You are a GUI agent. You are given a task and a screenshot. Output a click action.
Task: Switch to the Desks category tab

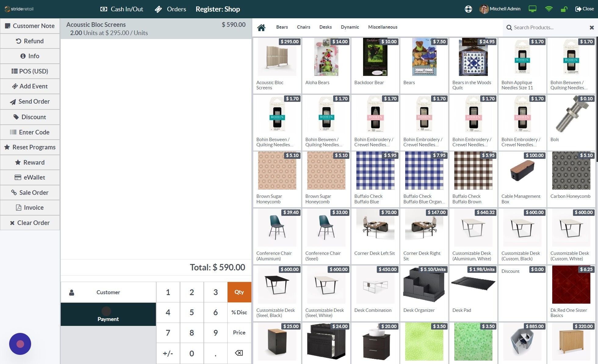325,27
